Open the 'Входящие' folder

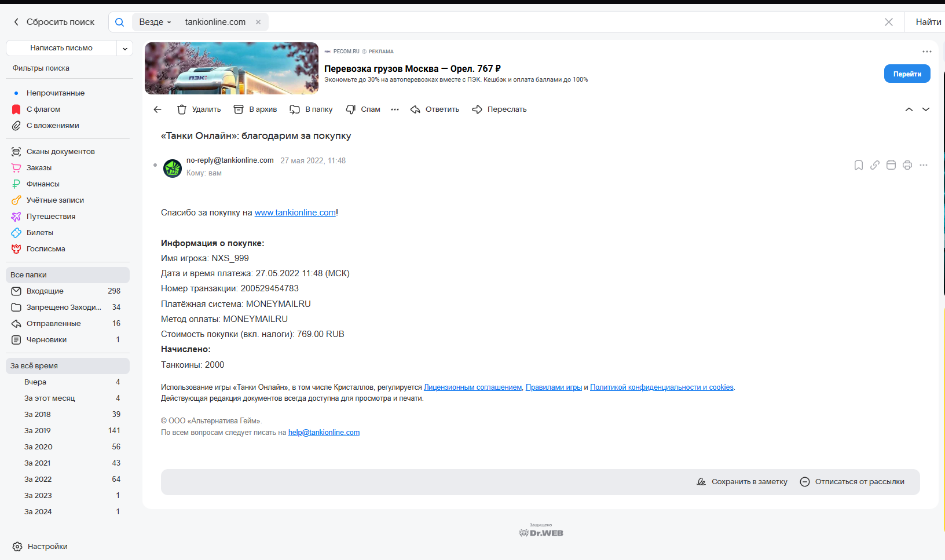pyautogui.click(x=68, y=291)
